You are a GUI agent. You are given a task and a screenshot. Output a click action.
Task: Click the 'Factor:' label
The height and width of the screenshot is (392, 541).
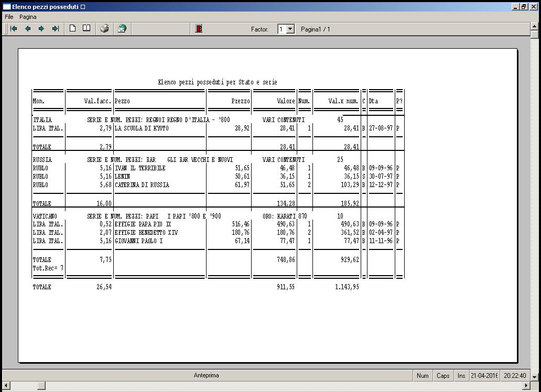point(259,29)
